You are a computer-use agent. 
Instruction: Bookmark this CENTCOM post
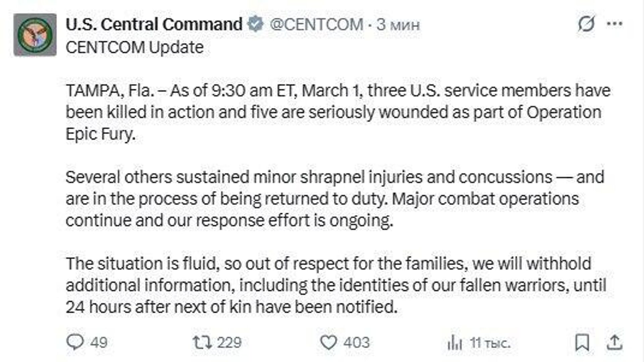tap(582, 343)
